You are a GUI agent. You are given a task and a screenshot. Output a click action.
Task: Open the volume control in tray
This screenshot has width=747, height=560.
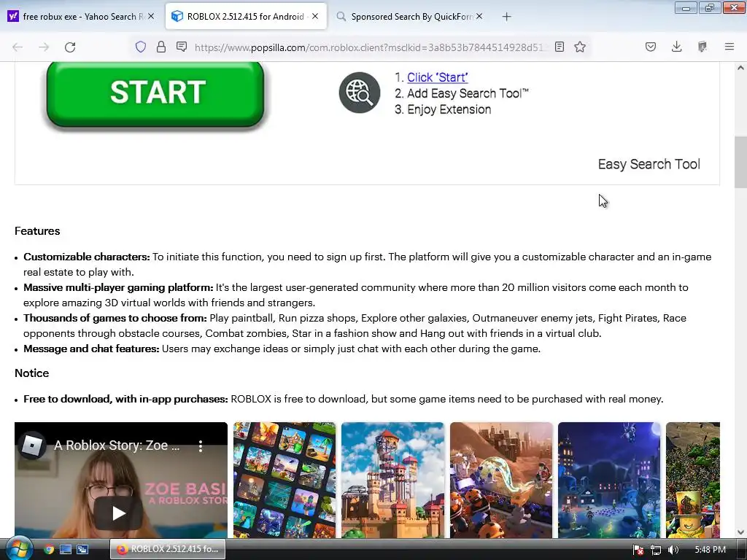click(673, 550)
